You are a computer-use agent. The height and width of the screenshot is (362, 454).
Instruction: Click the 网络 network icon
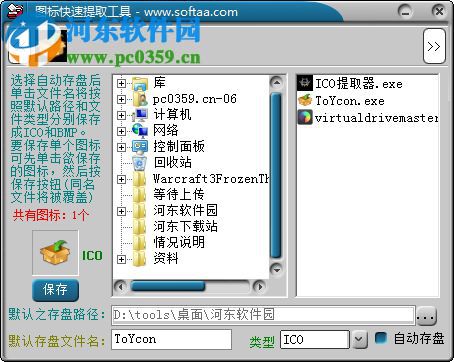[x=140, y=131]
